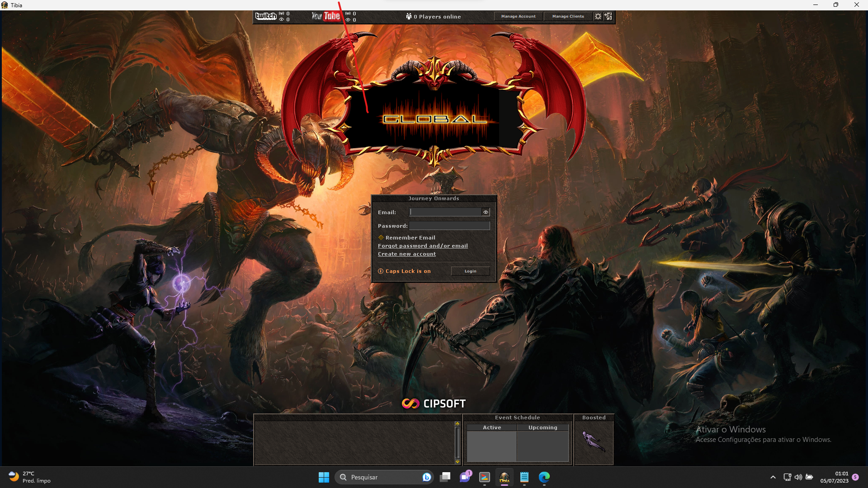Click the Login button

point(470,271)
